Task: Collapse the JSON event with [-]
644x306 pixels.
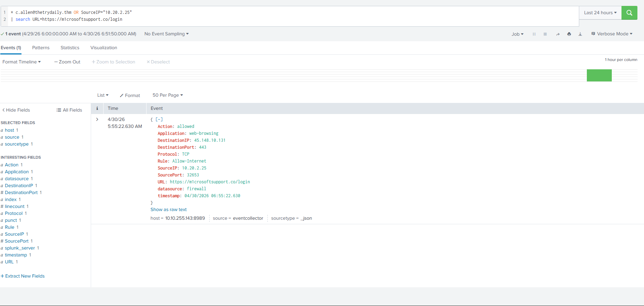Action: pyautogui.click(x=159, y=120)
